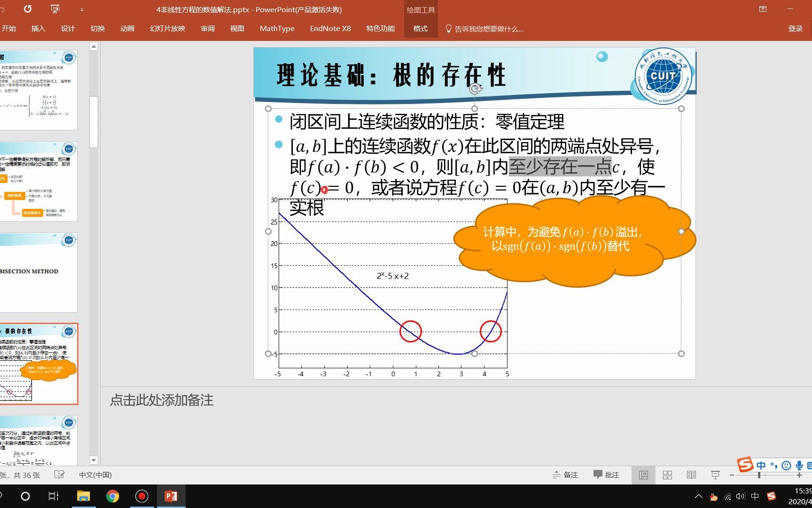Switch to Slide Sorter view icon

pos(667,475)
